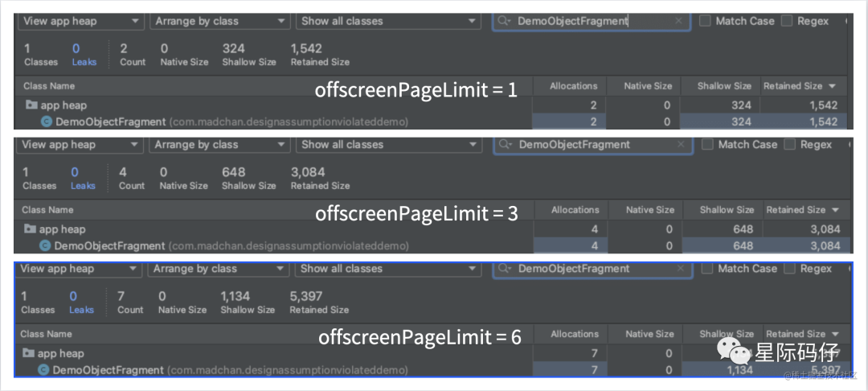Click the DemoObjectFragment class icon in the top panel

point(47,121)
